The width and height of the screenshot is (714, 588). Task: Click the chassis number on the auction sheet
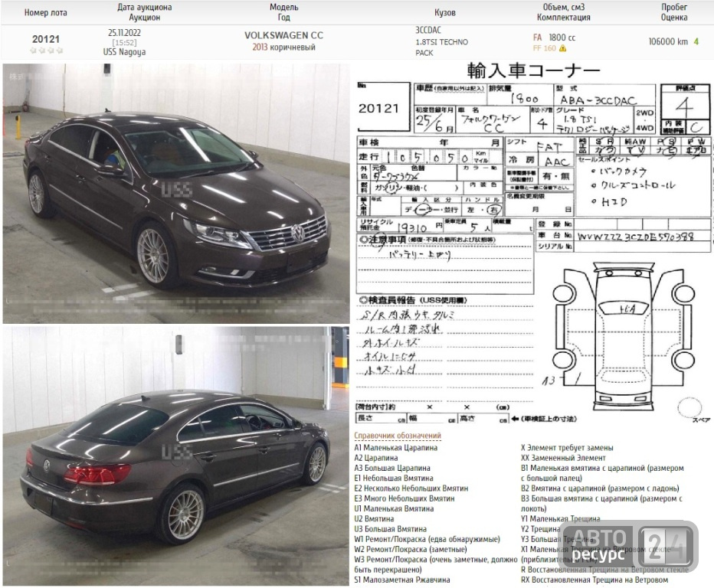point(636,237)
